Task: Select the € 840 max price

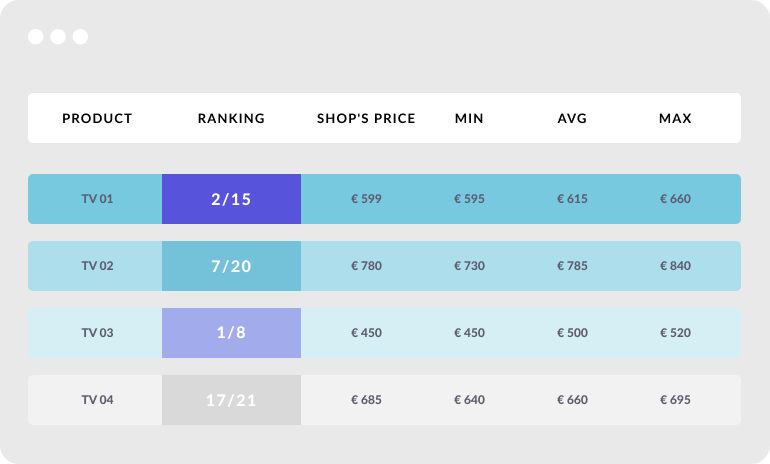Action: point(675,266)
